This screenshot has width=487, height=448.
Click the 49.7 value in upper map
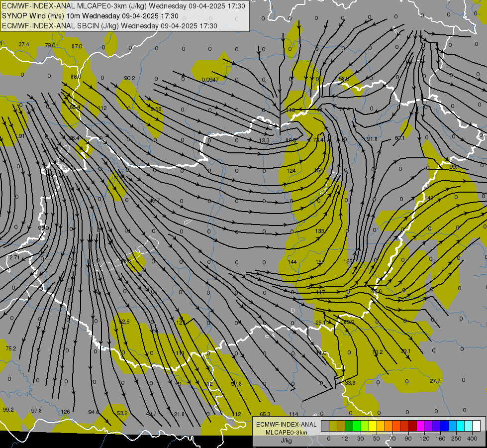[x=155, y=201]
